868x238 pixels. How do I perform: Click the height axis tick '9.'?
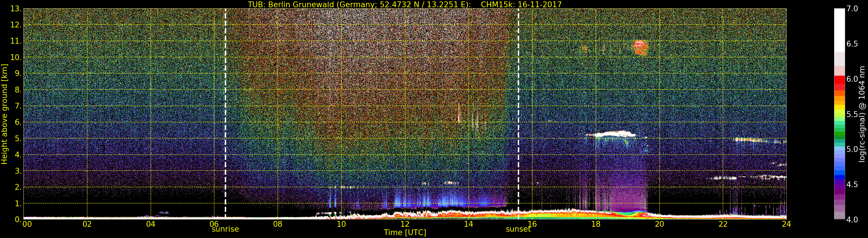point(18,73)
